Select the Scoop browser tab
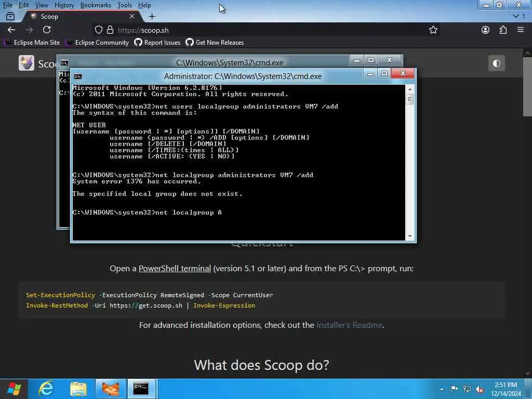Screen dimensions: 532x399 click(82, 16)
